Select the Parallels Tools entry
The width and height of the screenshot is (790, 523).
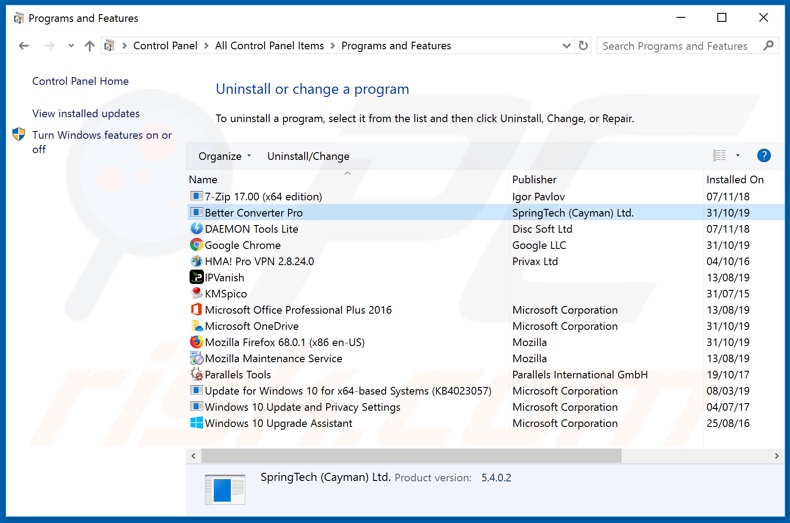pos(485,374)
